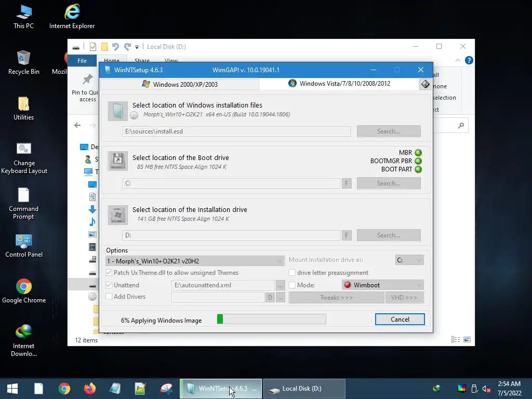Open the Windows edition dropdown
The width and height of the screenshot is (532, 399).
tap(195, 261)
